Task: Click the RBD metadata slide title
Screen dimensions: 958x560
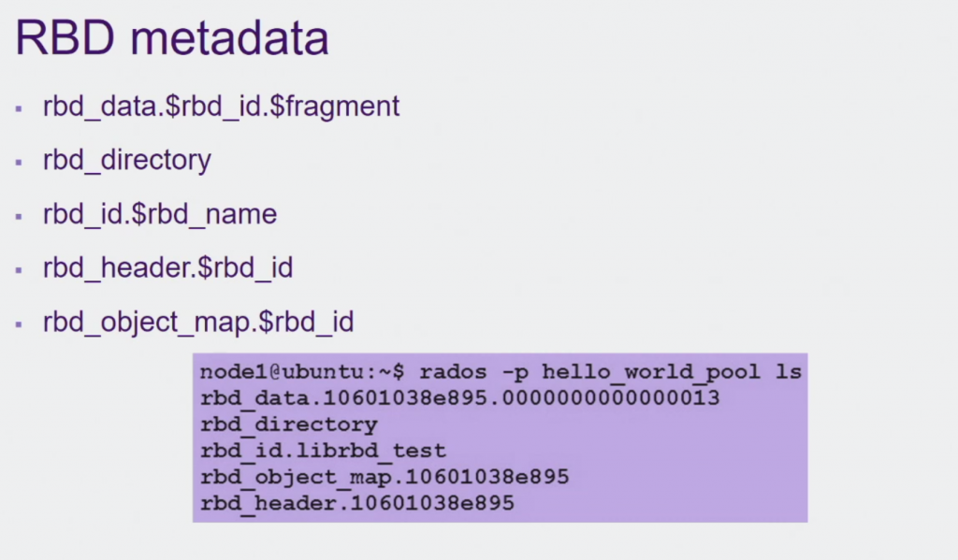Action: [172, 37]
